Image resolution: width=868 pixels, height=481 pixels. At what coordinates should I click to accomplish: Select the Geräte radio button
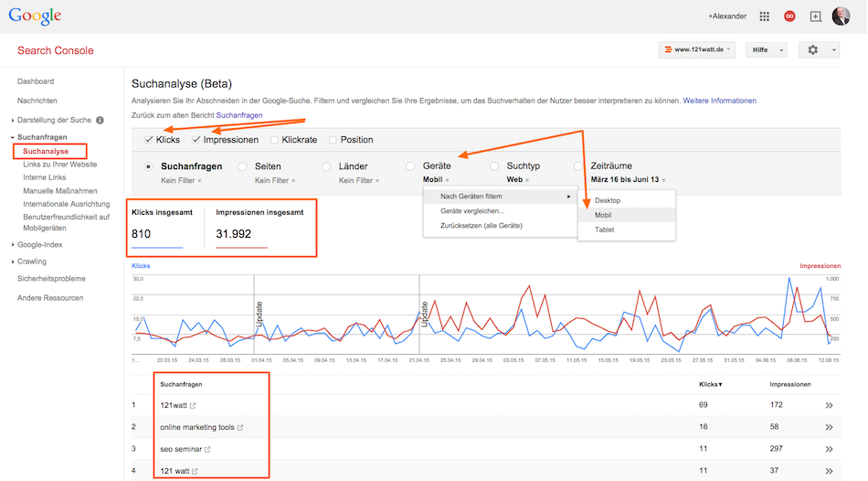point(409,166)
